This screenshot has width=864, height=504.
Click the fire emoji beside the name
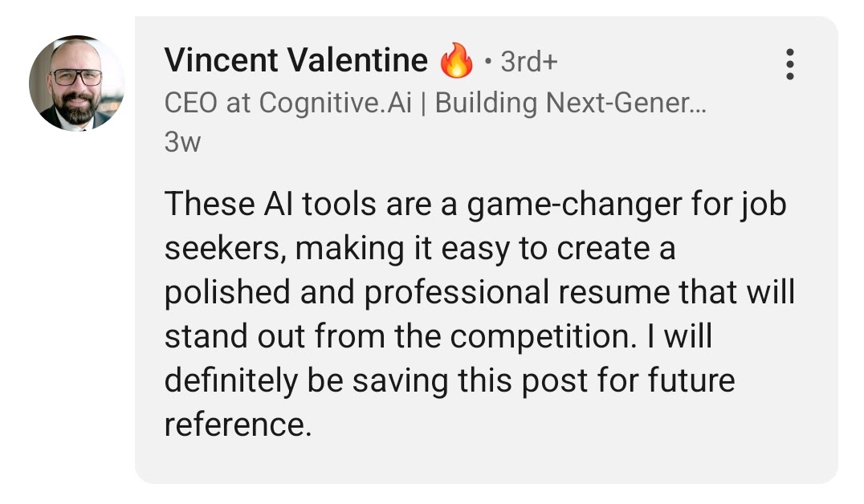(457, 62)
